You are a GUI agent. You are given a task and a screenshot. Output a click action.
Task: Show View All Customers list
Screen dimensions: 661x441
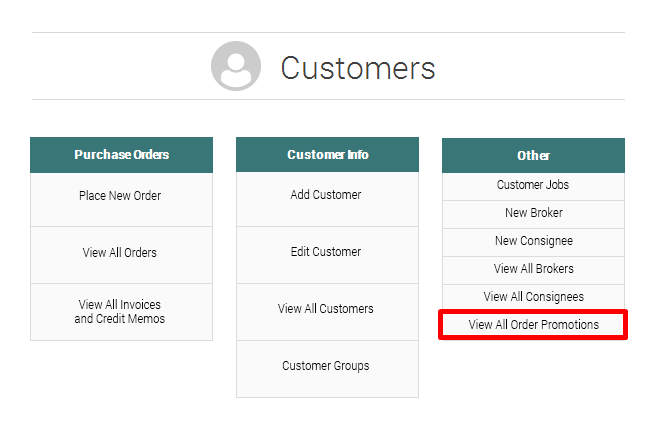[327, 309]
